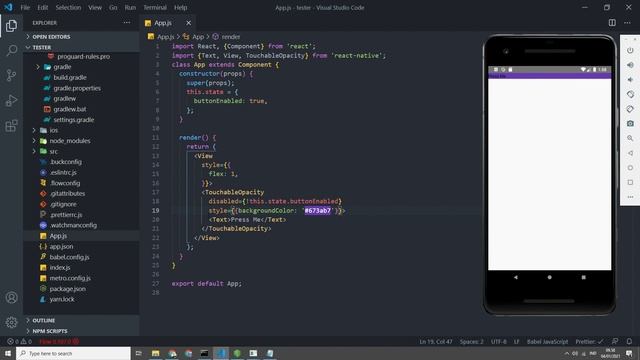Expand the Open Editors section
Image resolution: width=640 pixels, height=360 pixels.
(x=81, y=37)
